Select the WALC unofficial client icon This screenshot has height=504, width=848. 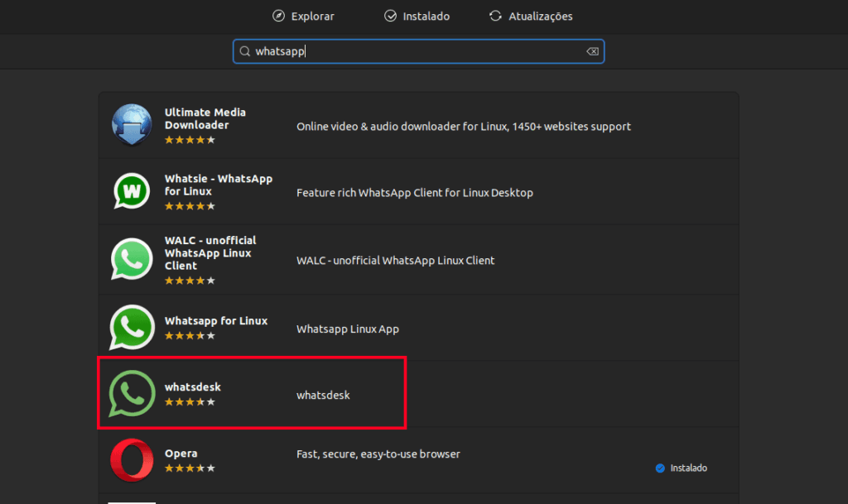pos(131,259)
